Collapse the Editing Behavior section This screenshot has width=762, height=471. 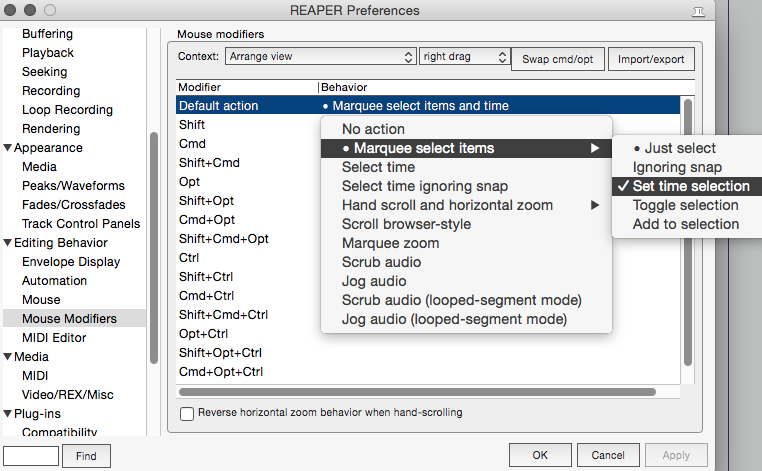click(x=8, y=243)
